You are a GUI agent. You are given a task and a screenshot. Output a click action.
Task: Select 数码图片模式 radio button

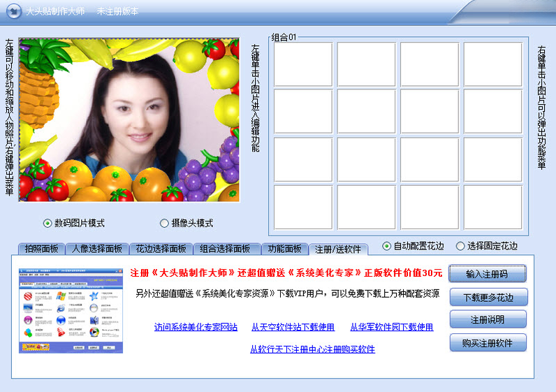(74, 223)
